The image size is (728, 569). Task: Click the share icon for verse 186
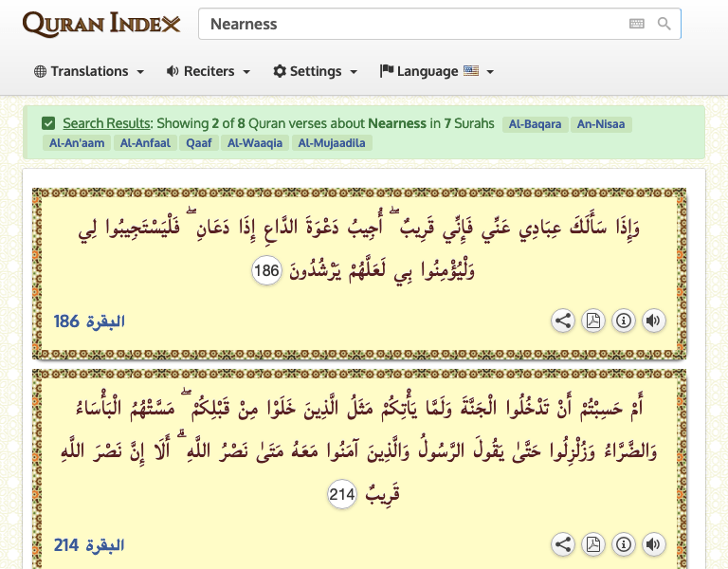point(563,321)
